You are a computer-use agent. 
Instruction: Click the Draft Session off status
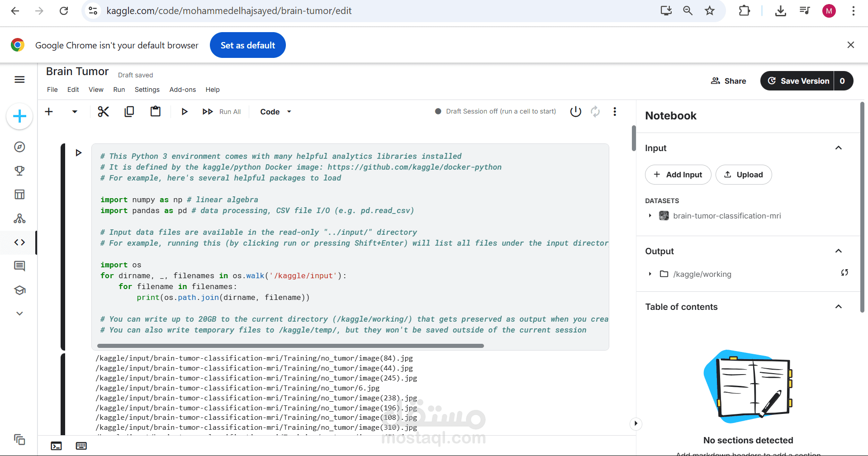[x=496, y=111]
